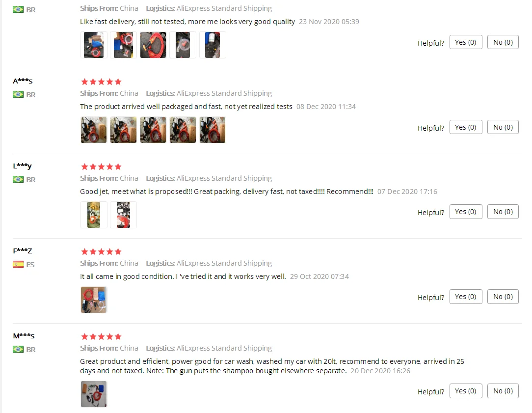The width and height of the screenshot is (532, 413).
Task: Open first photo in 23 Nov review
Action: 94,45
